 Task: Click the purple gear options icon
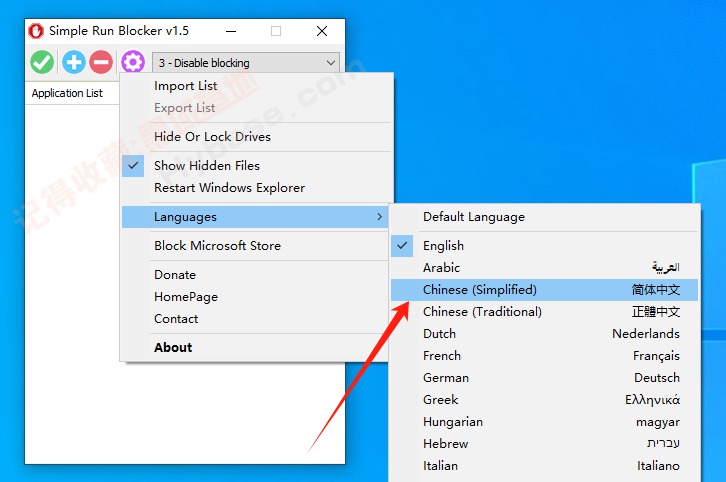pyautogui.click(x=133, y=62)
